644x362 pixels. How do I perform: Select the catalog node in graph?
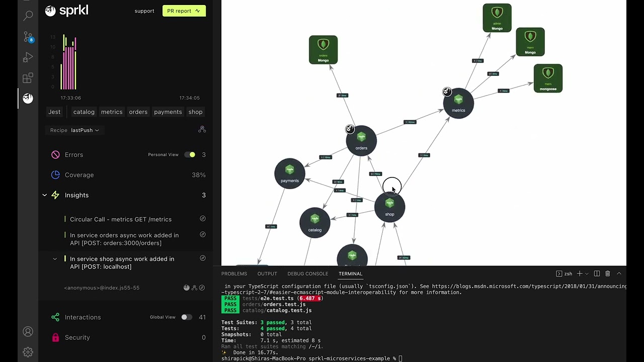[314, 222]
